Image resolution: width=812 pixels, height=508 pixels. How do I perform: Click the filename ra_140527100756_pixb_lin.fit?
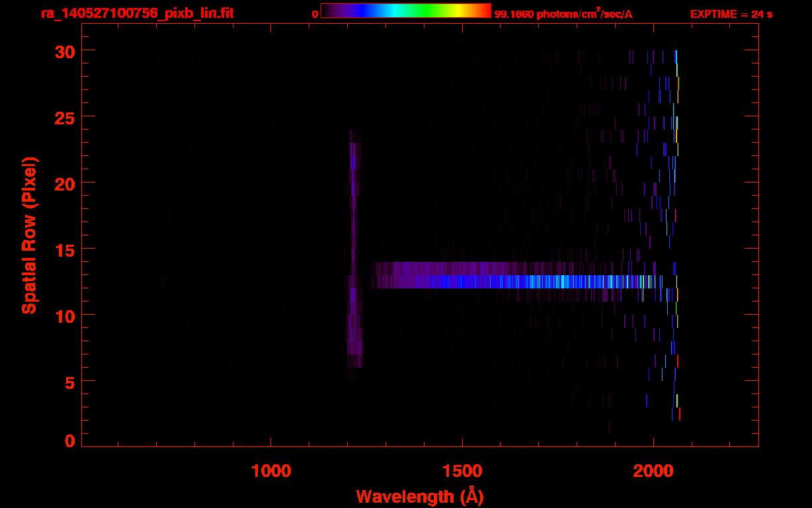136,13
